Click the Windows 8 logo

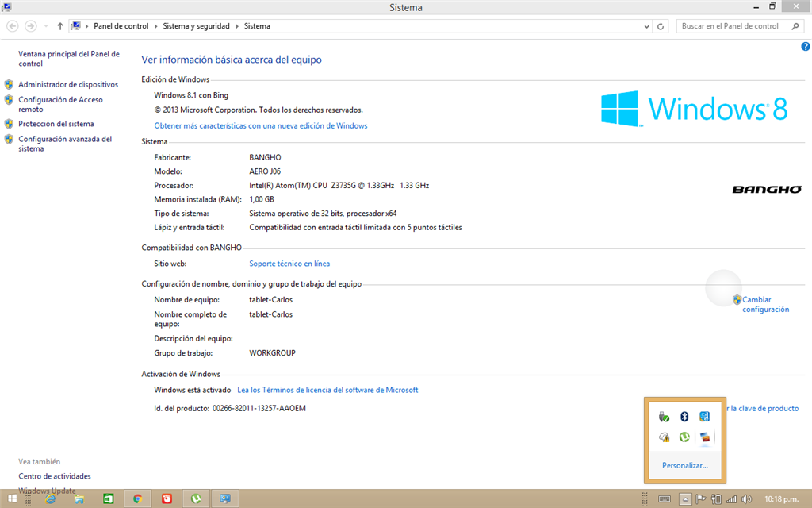[695, 109]
